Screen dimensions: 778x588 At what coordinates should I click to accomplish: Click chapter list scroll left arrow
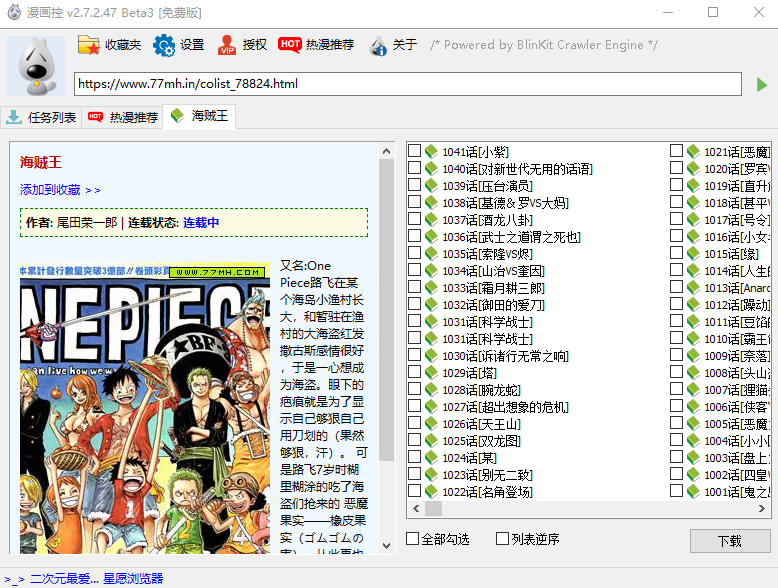point(416,508)
